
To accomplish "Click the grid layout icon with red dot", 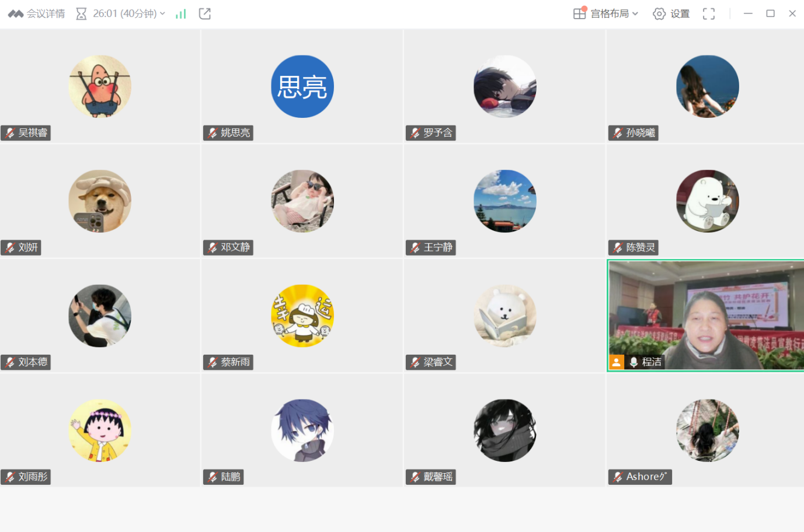I will (x=580, y=13).
